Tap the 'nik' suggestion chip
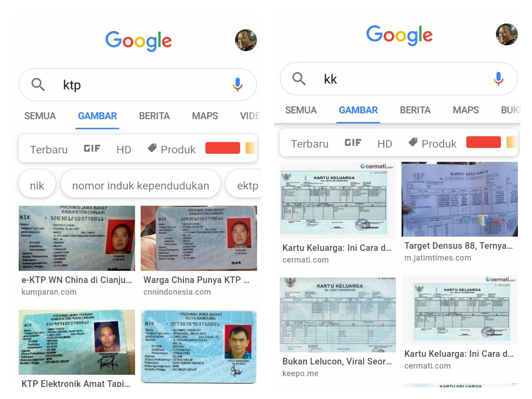The image size is (532, 399). click(x=37, y=185)
